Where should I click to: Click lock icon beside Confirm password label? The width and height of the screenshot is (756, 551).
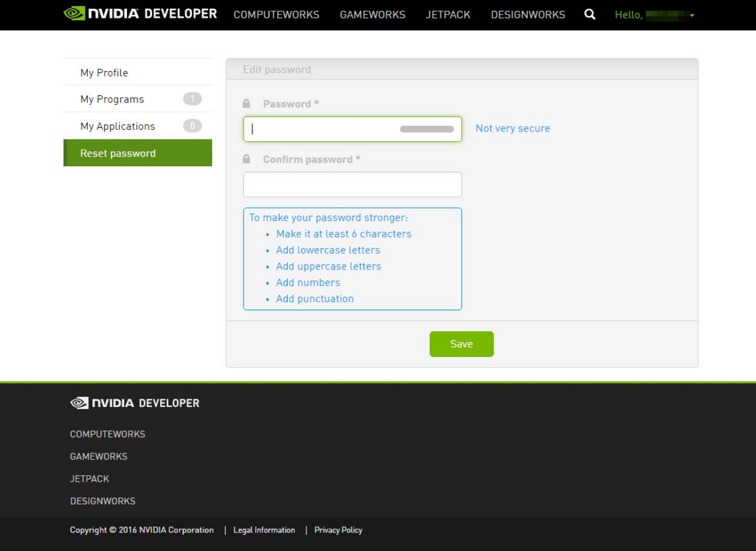(x=247, y=159)
